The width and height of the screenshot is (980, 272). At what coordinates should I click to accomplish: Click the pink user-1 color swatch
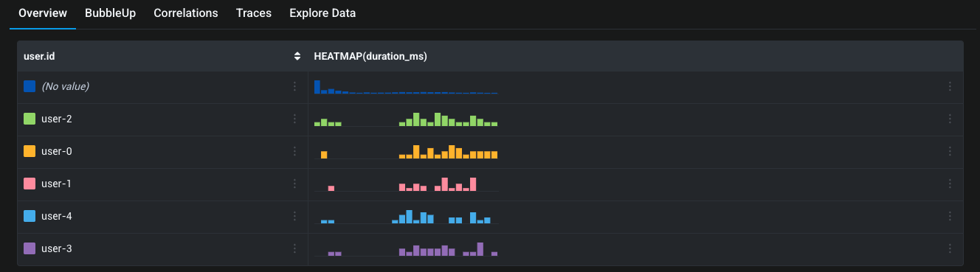pyautogui.click(x=30, y=184)
